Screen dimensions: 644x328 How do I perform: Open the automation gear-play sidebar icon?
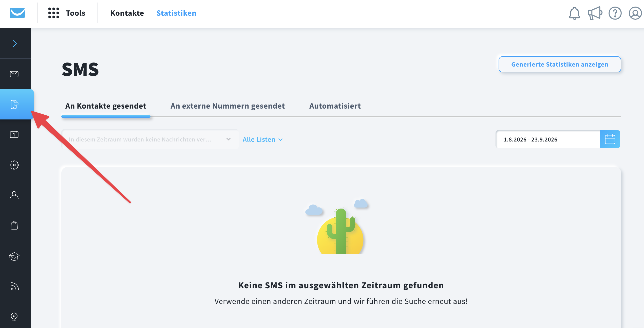[x=14, y=165]
